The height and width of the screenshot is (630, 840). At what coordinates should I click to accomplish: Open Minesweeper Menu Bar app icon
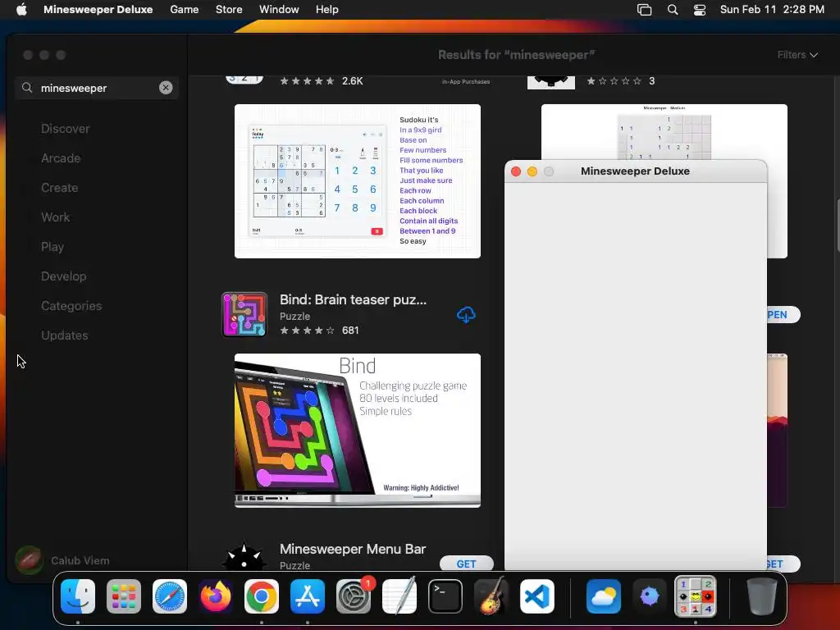click(244, 556)
